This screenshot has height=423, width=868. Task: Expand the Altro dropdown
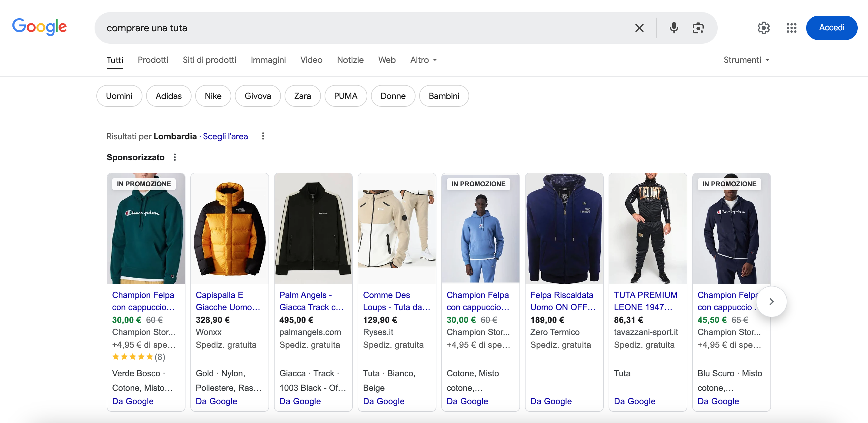[x=424, y=60]
